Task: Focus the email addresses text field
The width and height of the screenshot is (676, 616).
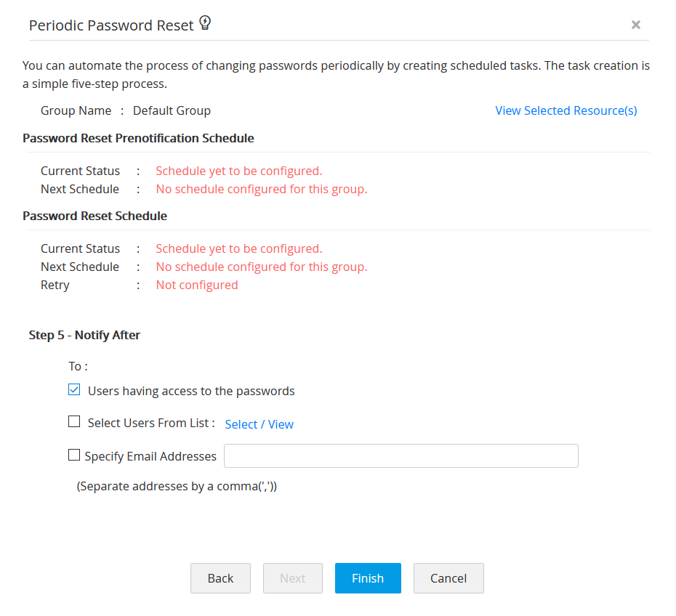Action: click(x=401, y=456)
